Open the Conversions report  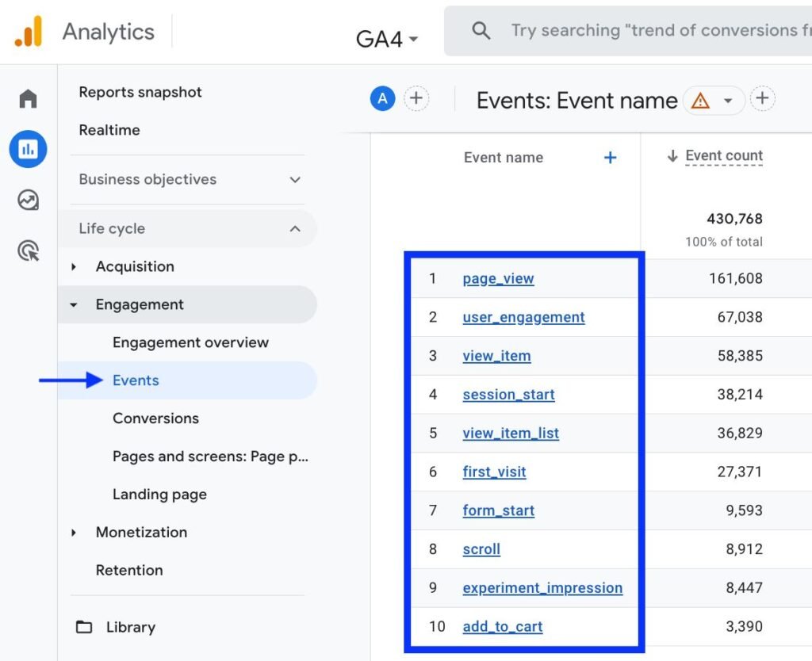pos(155,418)
